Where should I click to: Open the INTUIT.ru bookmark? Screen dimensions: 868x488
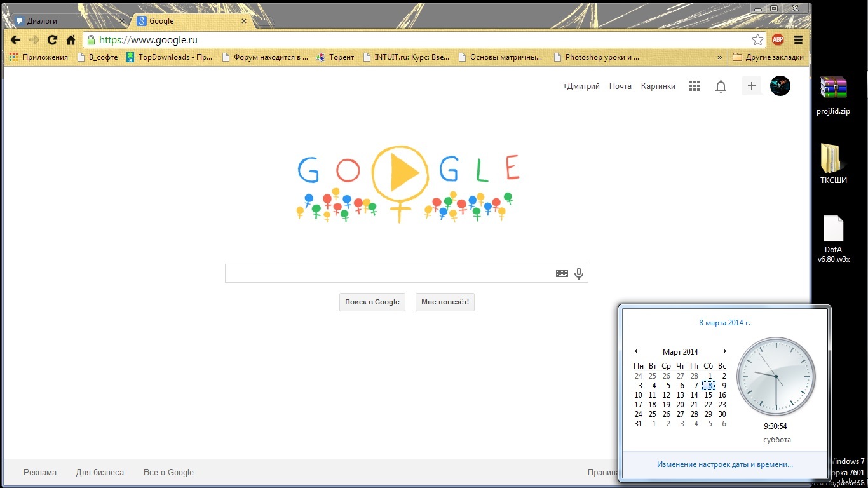(x=406, y=57)
